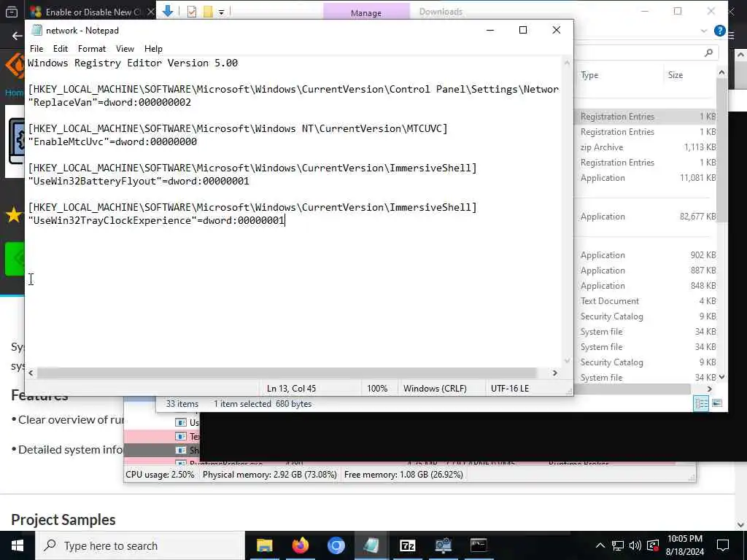Image resolution: width=747 pixels, height=560 pixels.
Task: Click the EnableMtcUvc dword line
Action: (112, 141)
